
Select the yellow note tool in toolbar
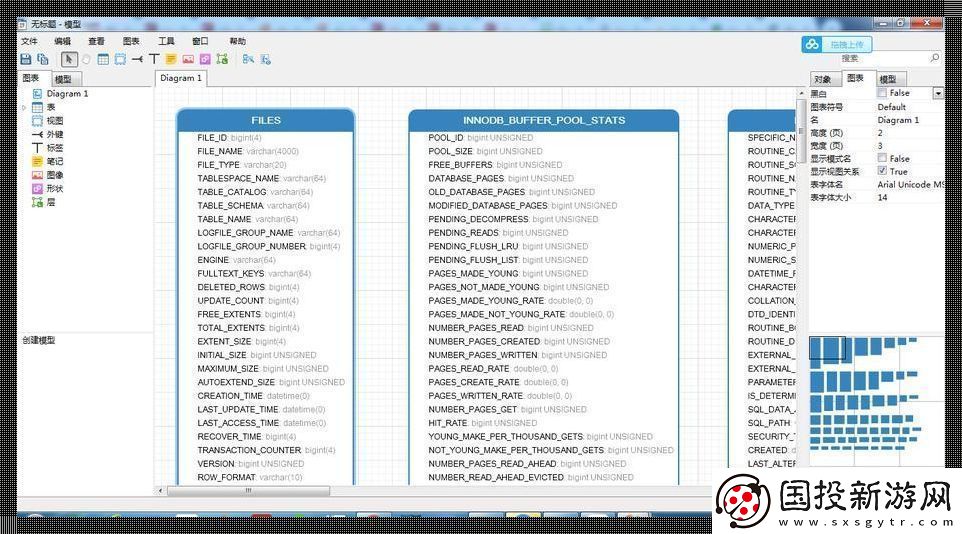click(171, 59)
